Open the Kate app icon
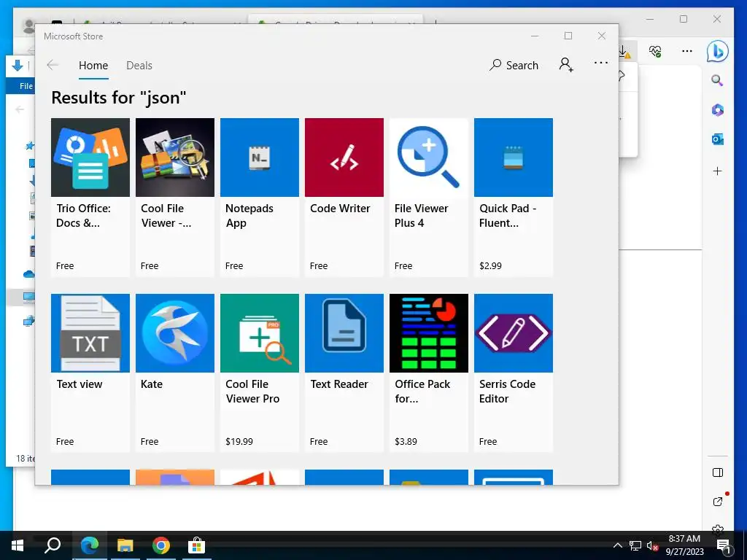Image resolution: width=747 pixels, height=560 pixels. click(x=175, y=332)
